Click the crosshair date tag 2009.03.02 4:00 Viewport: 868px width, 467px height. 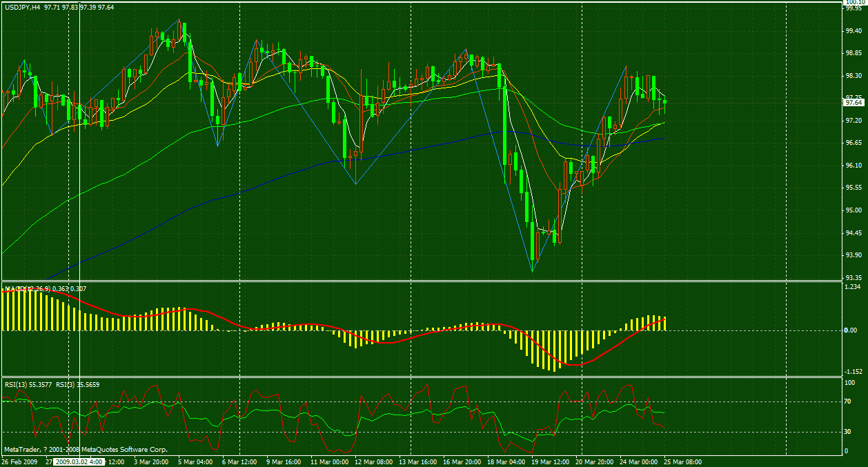[78, 461]
